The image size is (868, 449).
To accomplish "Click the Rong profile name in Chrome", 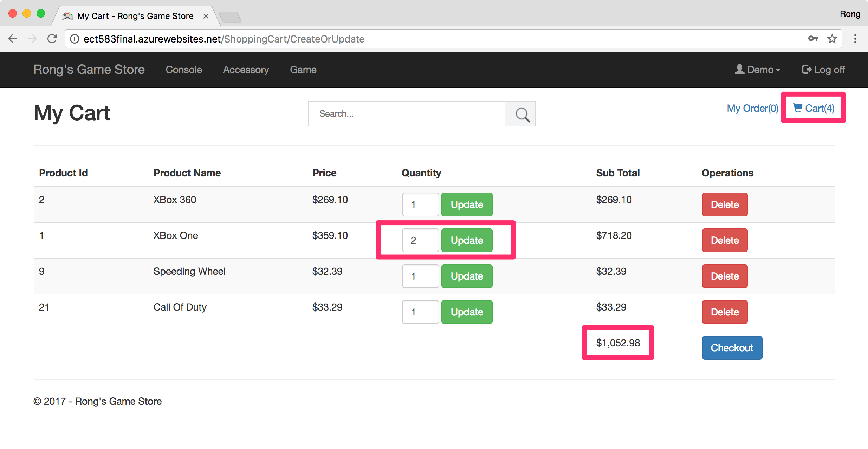I will [x=850, y=14].
